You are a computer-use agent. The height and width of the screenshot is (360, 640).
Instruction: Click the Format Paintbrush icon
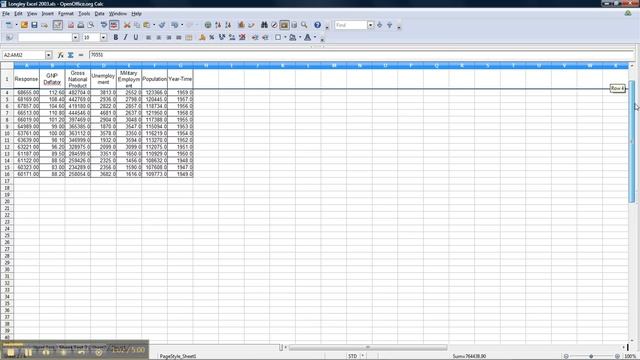click(162, 25)
